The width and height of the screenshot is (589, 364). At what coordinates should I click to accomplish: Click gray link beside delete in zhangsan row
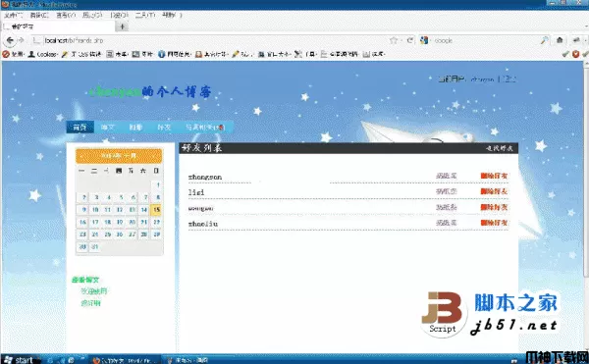447,176
